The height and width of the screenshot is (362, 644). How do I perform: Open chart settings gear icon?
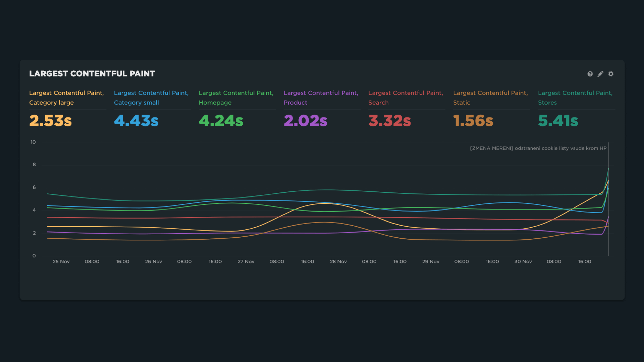tap(611, 74)
